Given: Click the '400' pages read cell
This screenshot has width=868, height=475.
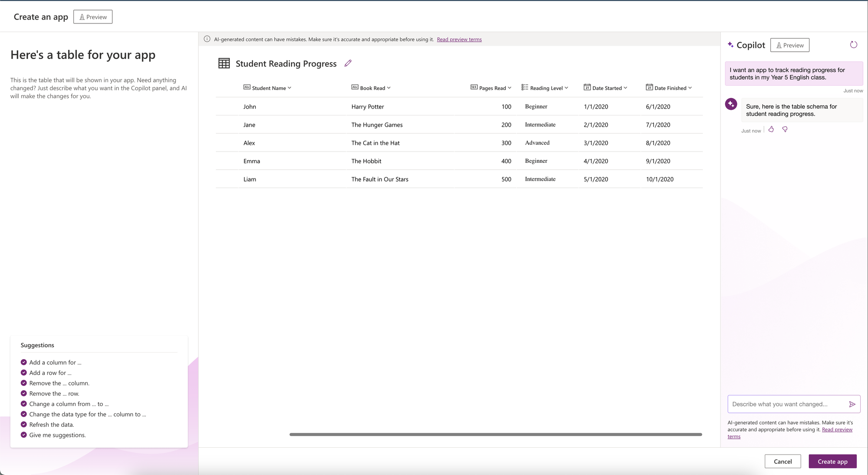Looking at the screenshot, I should click(506, 161).
